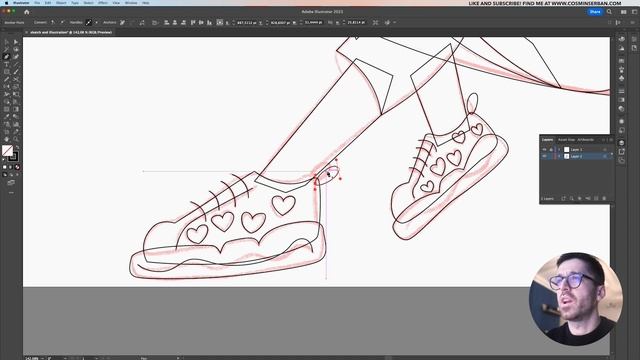Select the Eyedropper tool
The image size is (640, 360).
(6, 116)
